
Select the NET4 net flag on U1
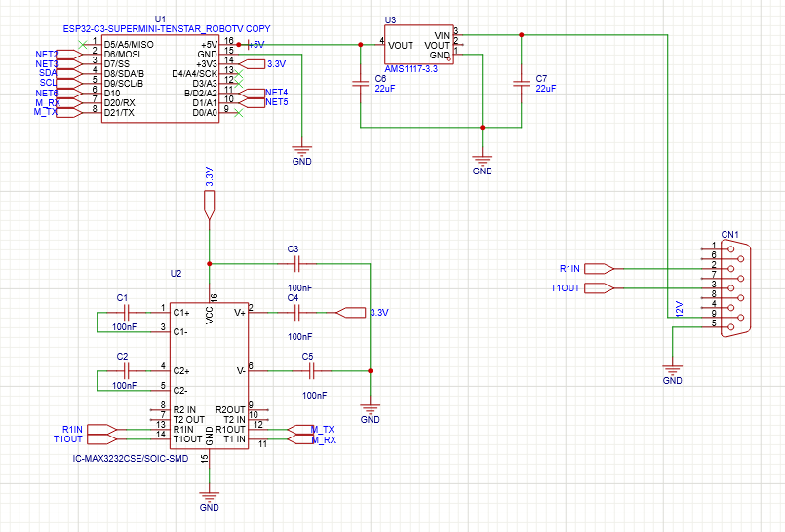(276, 93)
